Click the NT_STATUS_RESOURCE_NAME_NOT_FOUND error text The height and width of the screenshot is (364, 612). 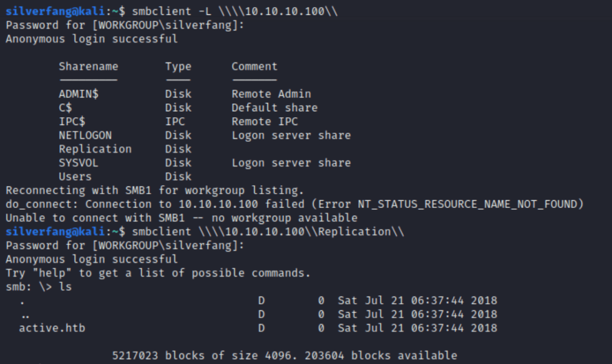click(x=471, y=204)
